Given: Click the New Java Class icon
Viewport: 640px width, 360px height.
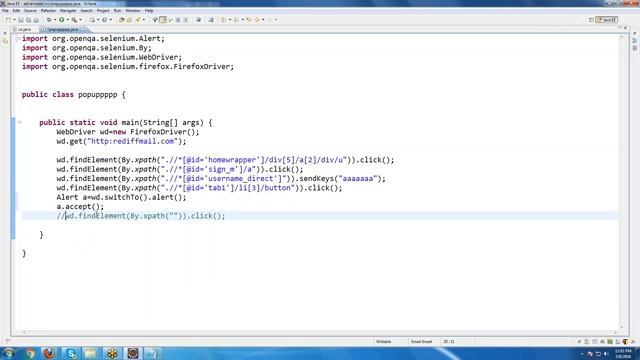Looking at the screenshot, I should 104,20.
